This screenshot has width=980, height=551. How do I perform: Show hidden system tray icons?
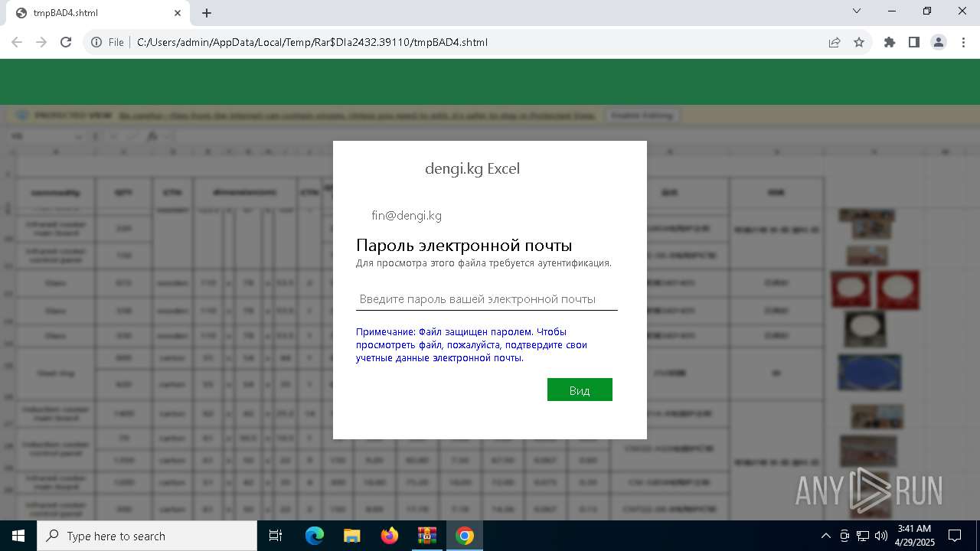(x=826, y=536)
